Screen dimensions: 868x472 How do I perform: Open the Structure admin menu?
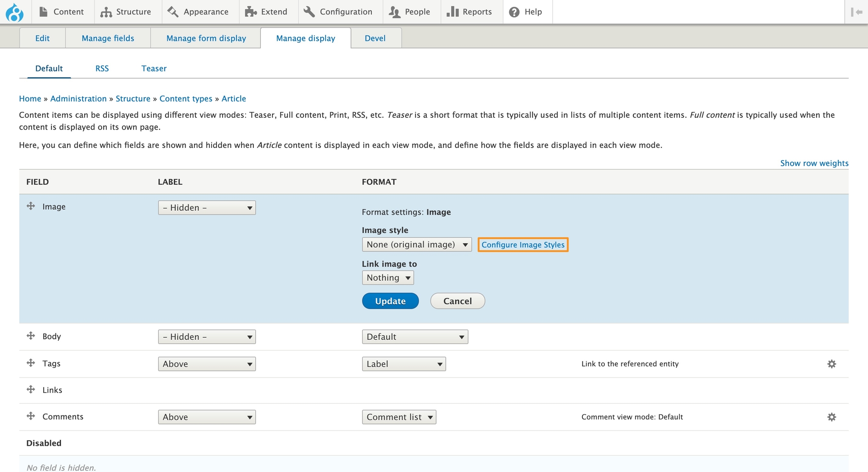tap(126, 12)
